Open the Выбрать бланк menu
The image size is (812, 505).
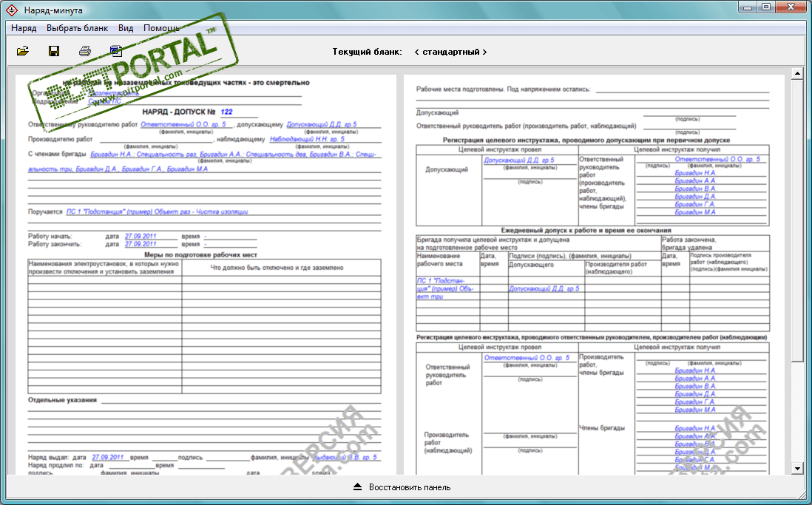click(x=77, y=28)
